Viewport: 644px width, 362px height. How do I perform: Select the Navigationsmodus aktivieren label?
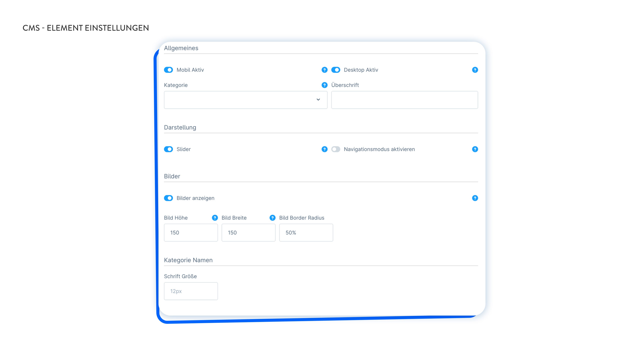pos(379,149)
